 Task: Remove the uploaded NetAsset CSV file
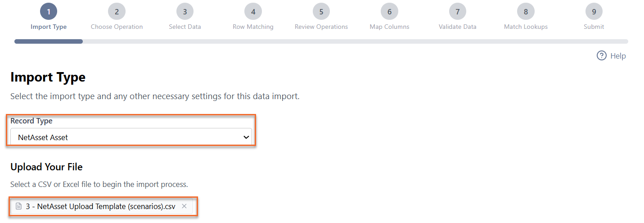point(184,206)
